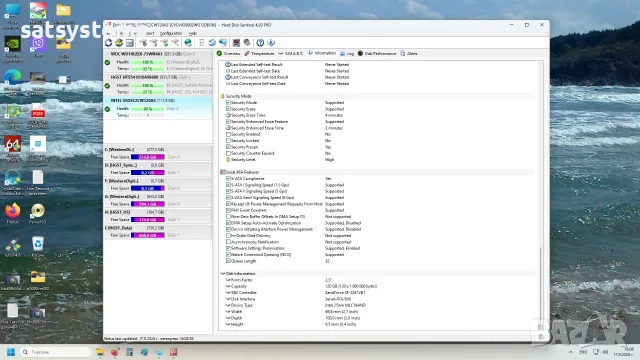The height and width of the screenshot is (360, 640).
Task: Click the C: drive Free Space bar
Action: (x=148, y=157)
